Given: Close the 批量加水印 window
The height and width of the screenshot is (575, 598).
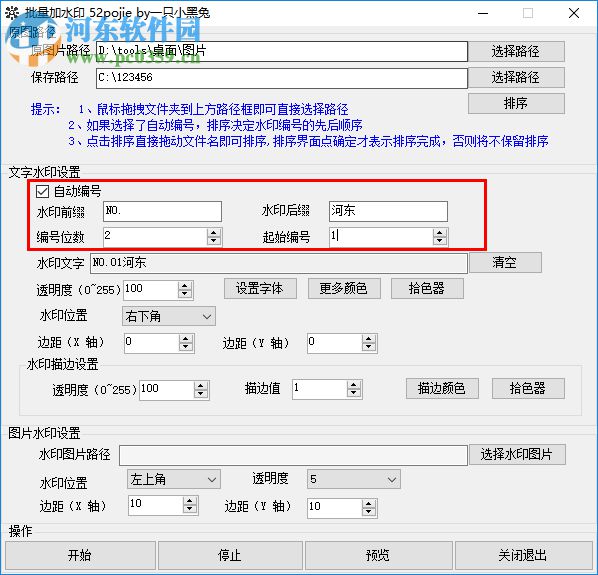Looking at the screenshot, I should coord(574,13).
